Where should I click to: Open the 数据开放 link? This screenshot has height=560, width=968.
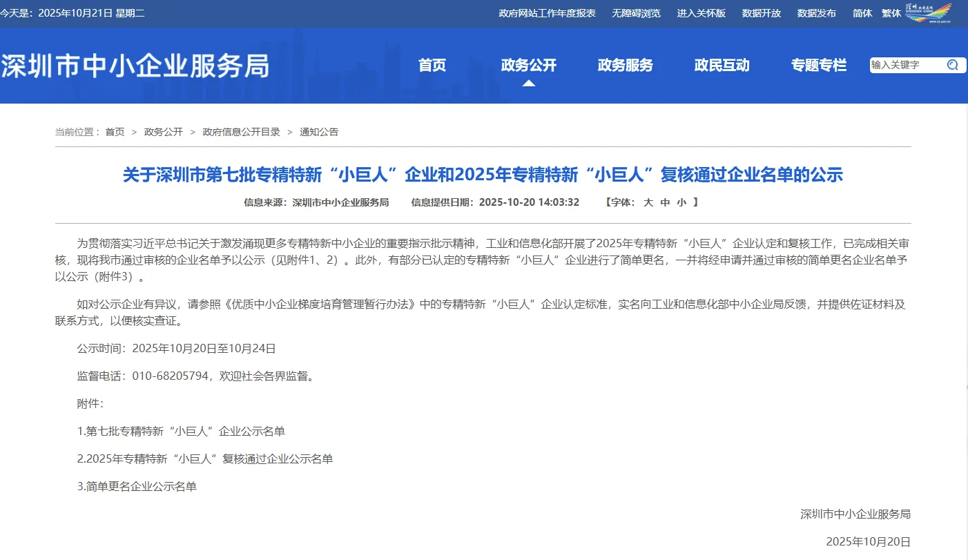pos(762,13)
